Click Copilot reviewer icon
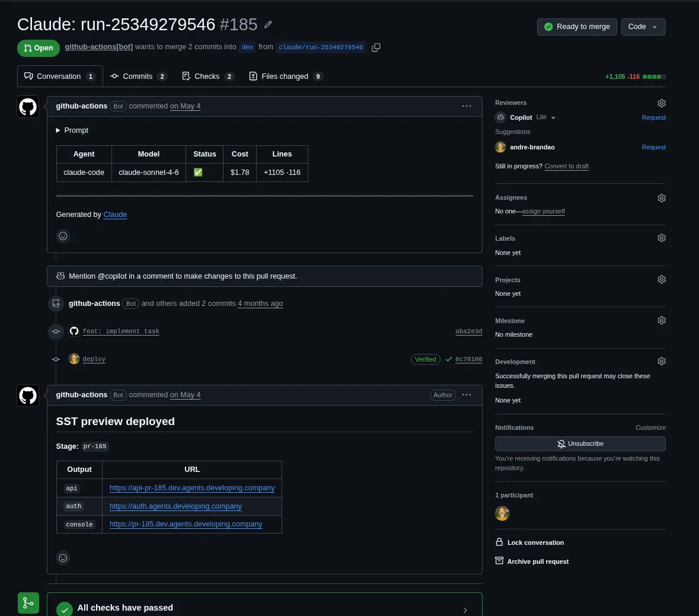The height and width of the screenshot is (616, 699). click(x=500, y=117)
